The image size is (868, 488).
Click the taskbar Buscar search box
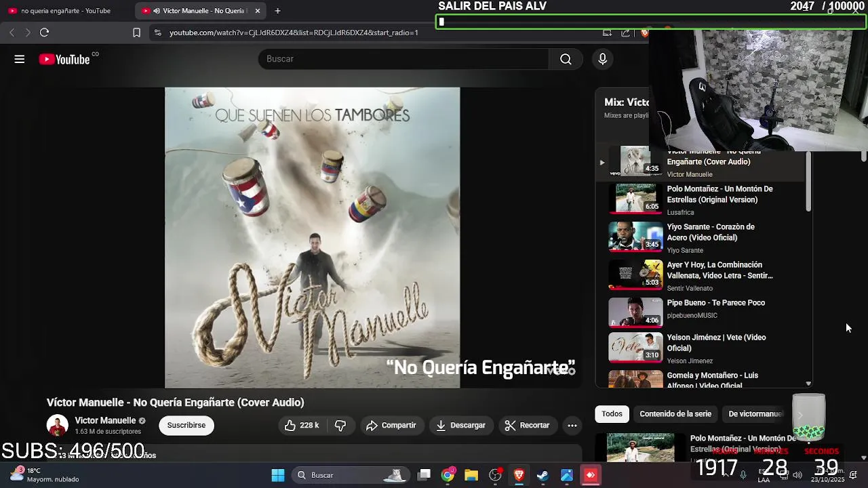point(351,475)
